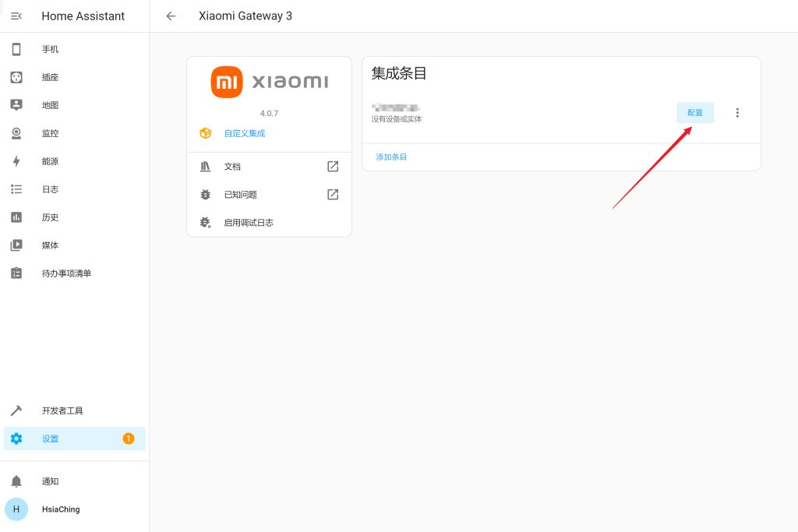Click the 已知问题 bug icon
The image size is (798, 532).
coord(206,194)
